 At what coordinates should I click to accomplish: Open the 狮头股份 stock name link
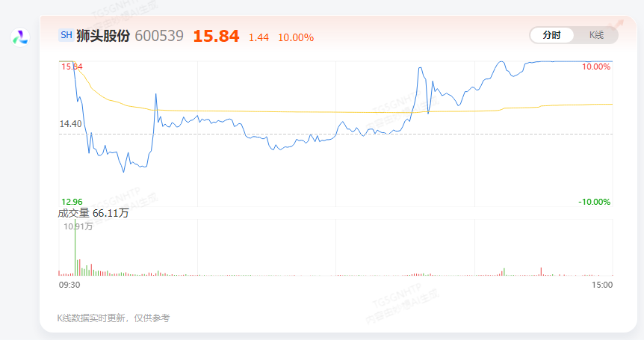(x=103, y=35)
